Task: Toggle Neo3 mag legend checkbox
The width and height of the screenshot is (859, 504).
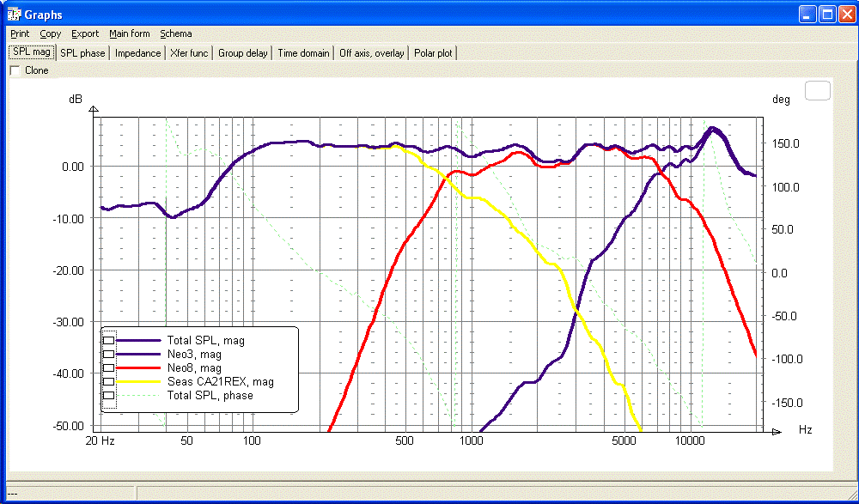Action: 109,355
